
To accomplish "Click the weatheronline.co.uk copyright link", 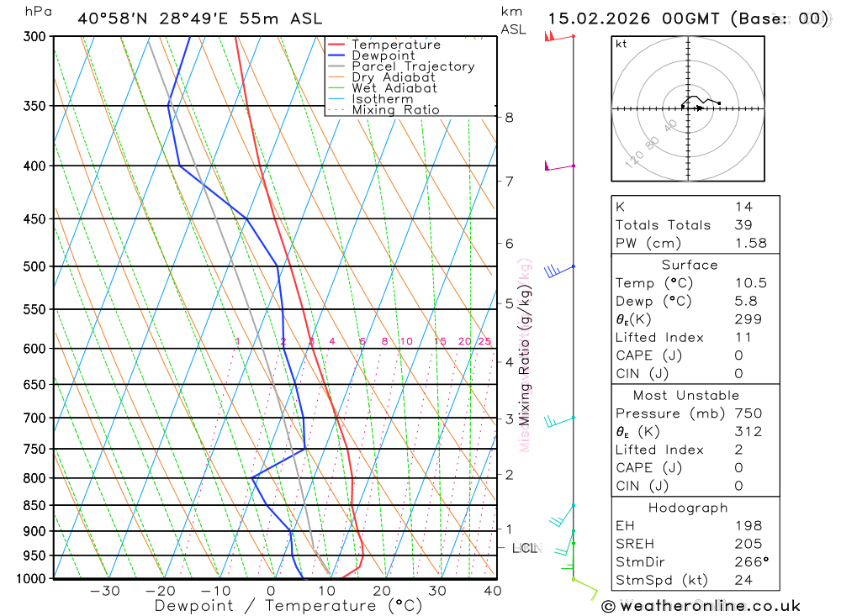I will 701,606.
